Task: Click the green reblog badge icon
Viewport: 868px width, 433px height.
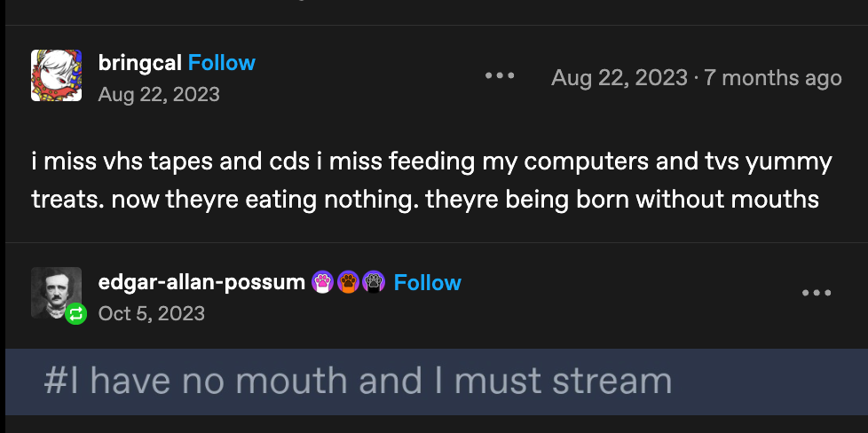Action: pyautogui.click(x=76, y=312)
